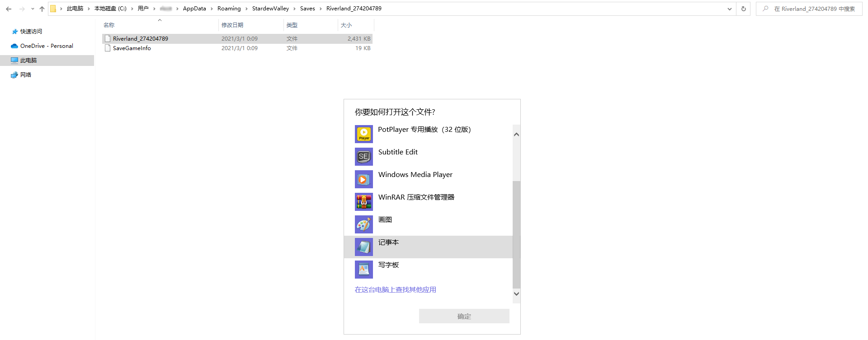Jump to 此电脑 in the address path

[x=75, y=9]
